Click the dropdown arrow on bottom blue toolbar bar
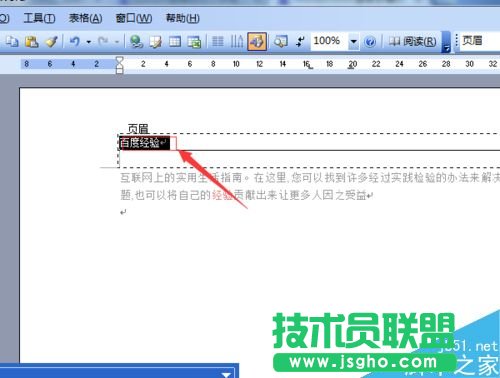This screenshot has height=378, width=500. tap(226, 374)
